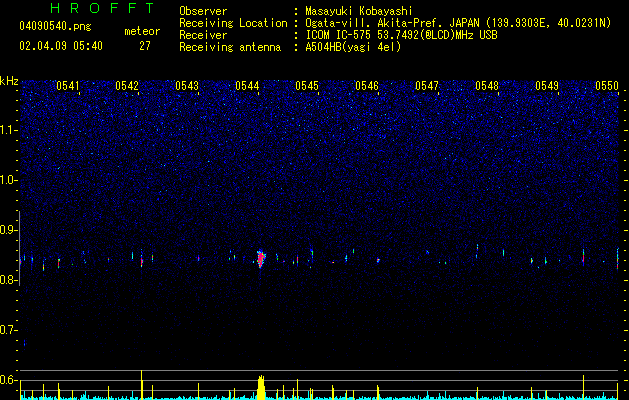Click the 1.1 kHz axis label

[8, 130]
